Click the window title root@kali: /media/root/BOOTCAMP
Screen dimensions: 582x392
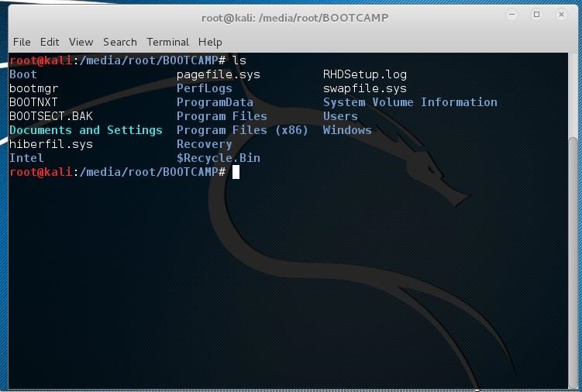click(x=295, y=18)
